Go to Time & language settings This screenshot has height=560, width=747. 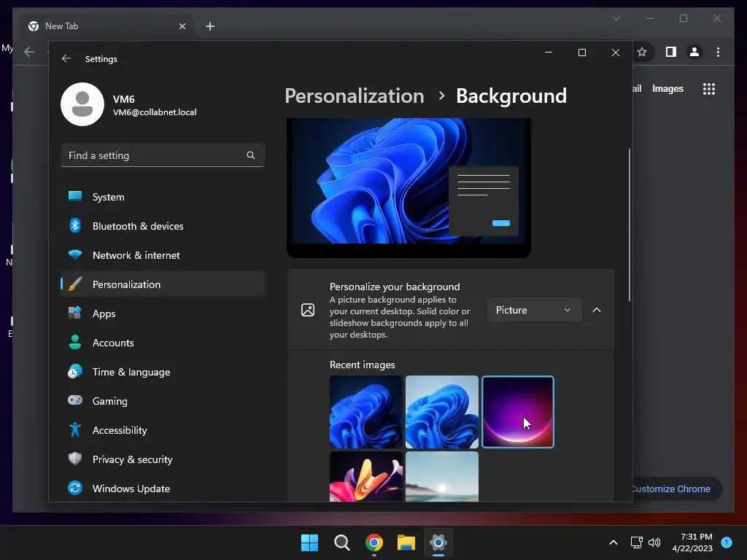[x=163, y=372]
